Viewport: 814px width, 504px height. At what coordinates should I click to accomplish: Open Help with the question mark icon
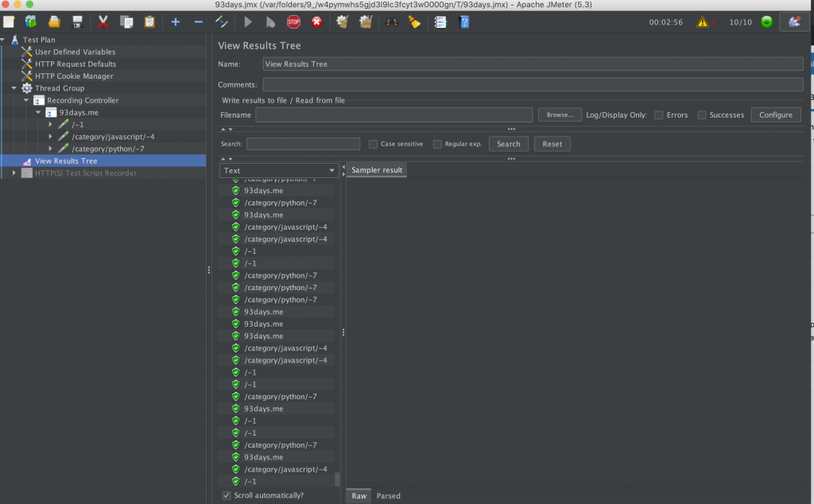click(464, 21)
